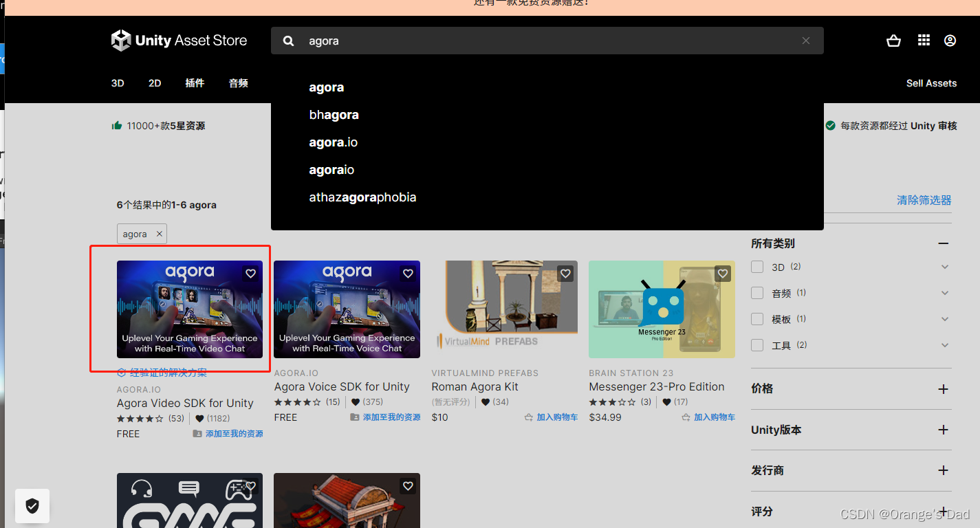
Task: Open the Messenger 23-Pro Edition title
Action: (657, 386)
